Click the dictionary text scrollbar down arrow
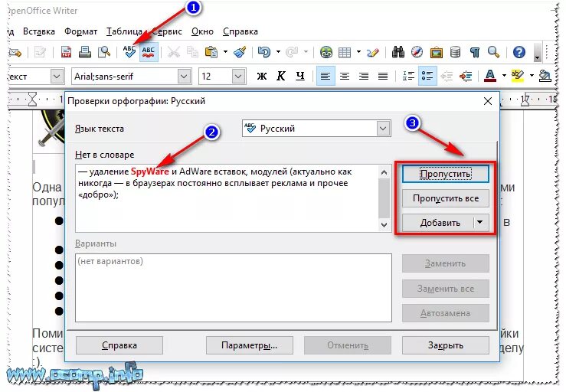This screenshot has height=392, width=566. pyautogui.click(x=384, y=225)
